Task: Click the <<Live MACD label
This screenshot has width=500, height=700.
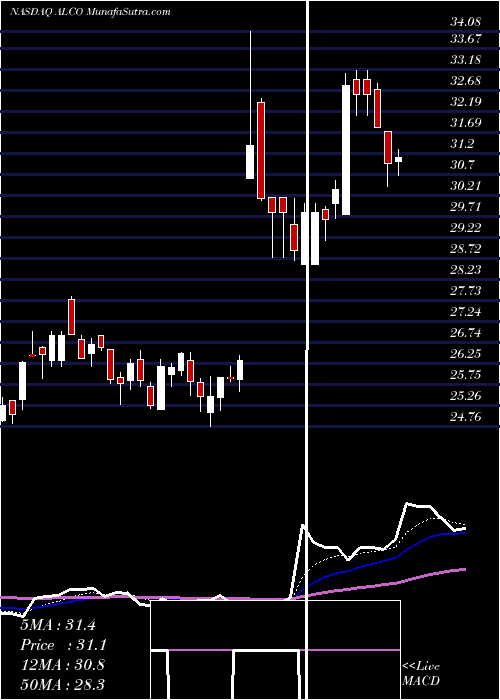Action: (421, 673)
